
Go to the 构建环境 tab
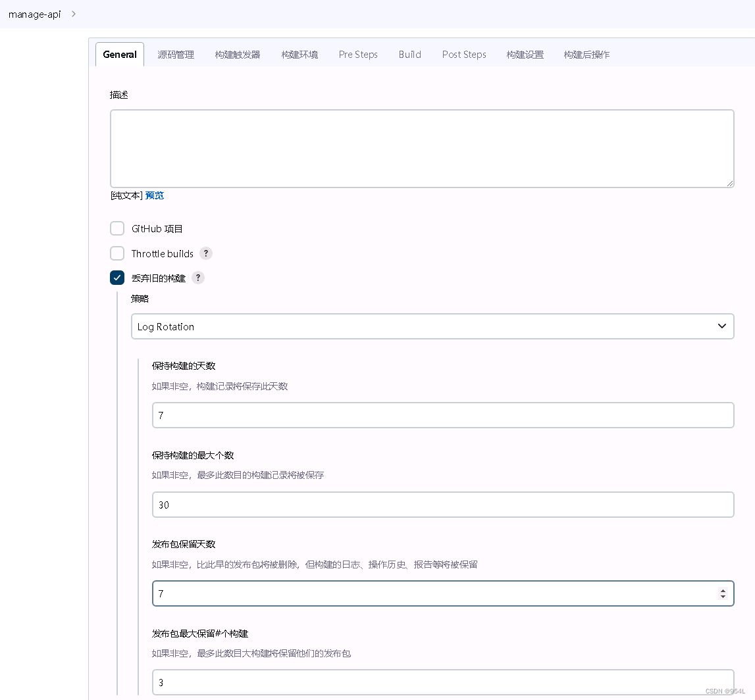click(299, 55)
